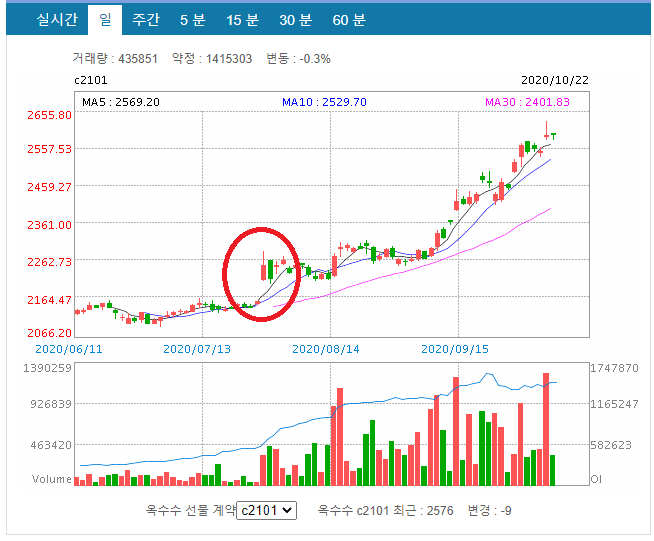This screenshot has height=541, width=654.
Task: Click the 약정 : 1415303 text
Action: [x=212, y=58]
